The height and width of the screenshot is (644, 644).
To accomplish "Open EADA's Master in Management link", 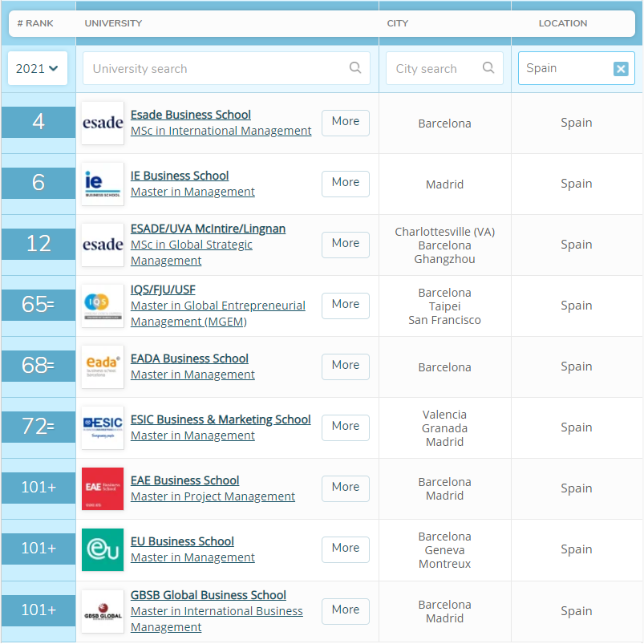I will coord(192,375).
